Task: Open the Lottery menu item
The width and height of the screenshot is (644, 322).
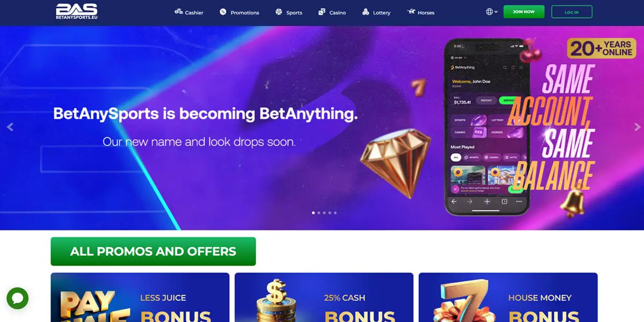Action: click(x=376, y=12)
